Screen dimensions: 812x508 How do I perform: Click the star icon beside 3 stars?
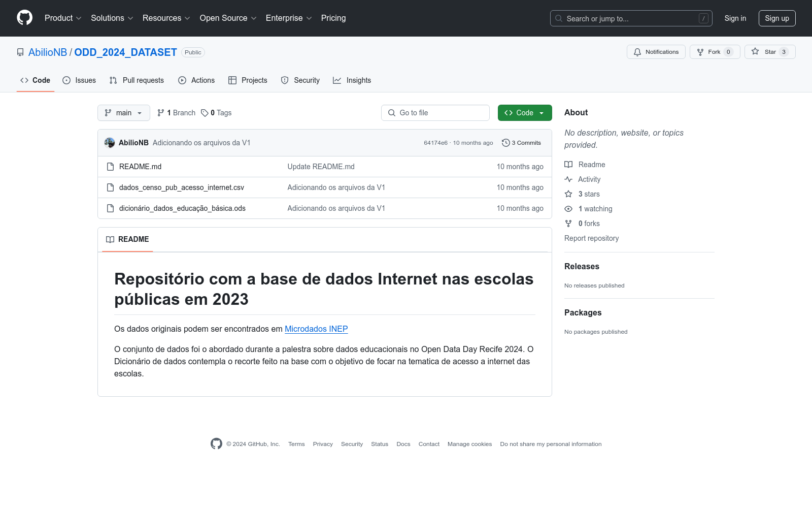pos(568,194)
